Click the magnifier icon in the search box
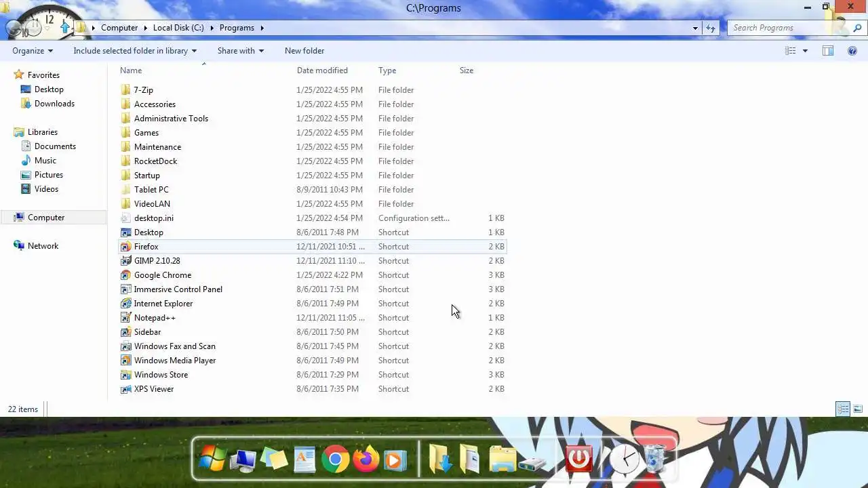Viewport: 868px width, 488px height. (858, 28)
